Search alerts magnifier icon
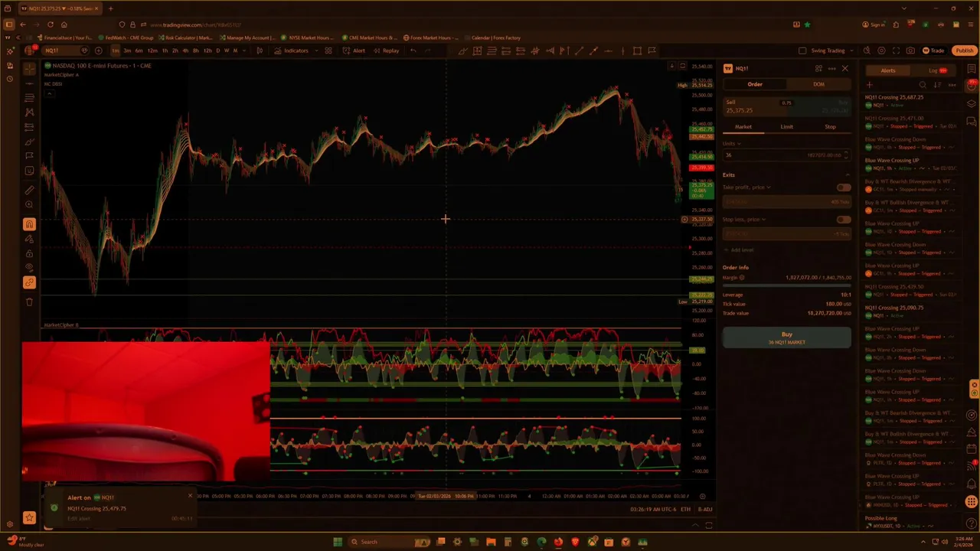 [x=923, y=85]
